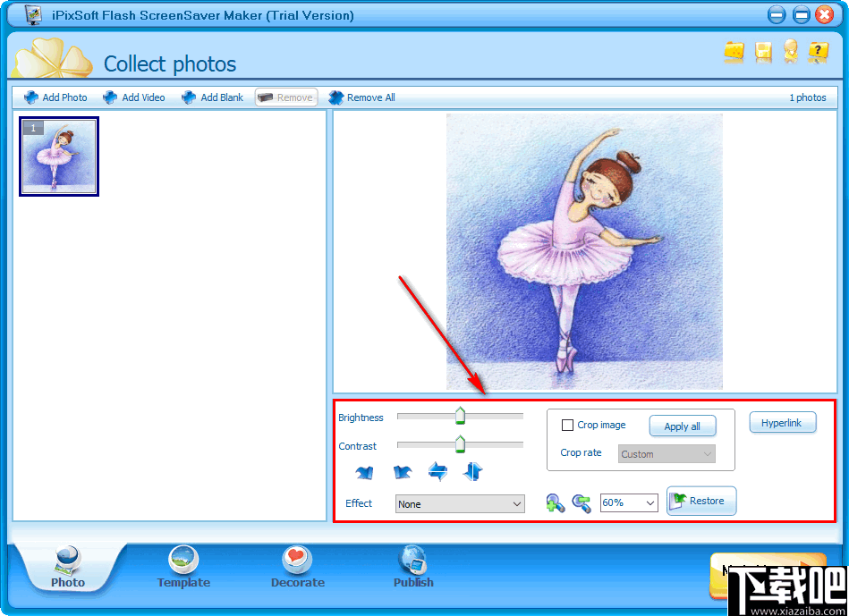849x616 pixels.
Task: Open the Effect dropdown showing None
Action: 459,503
